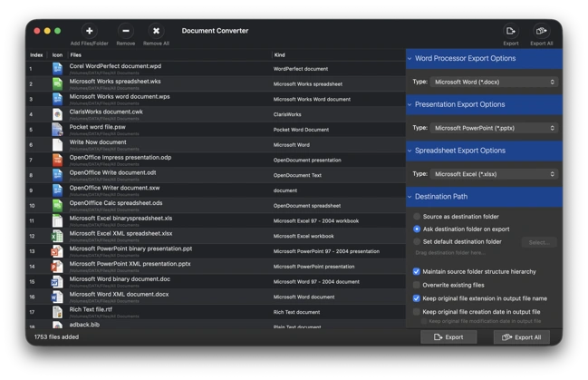Collapse the Destination Path section
The height and width of the screenshot is (380, 588).
point(410,197)
